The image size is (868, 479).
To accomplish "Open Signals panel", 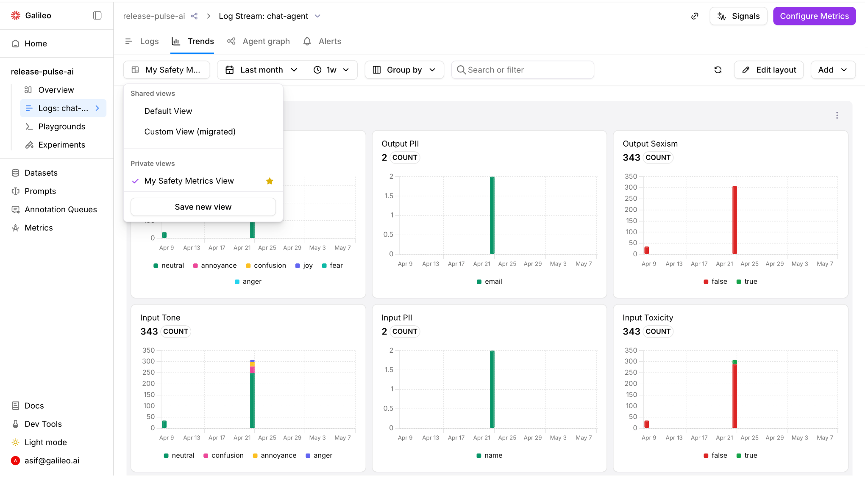I will point(738,16).
